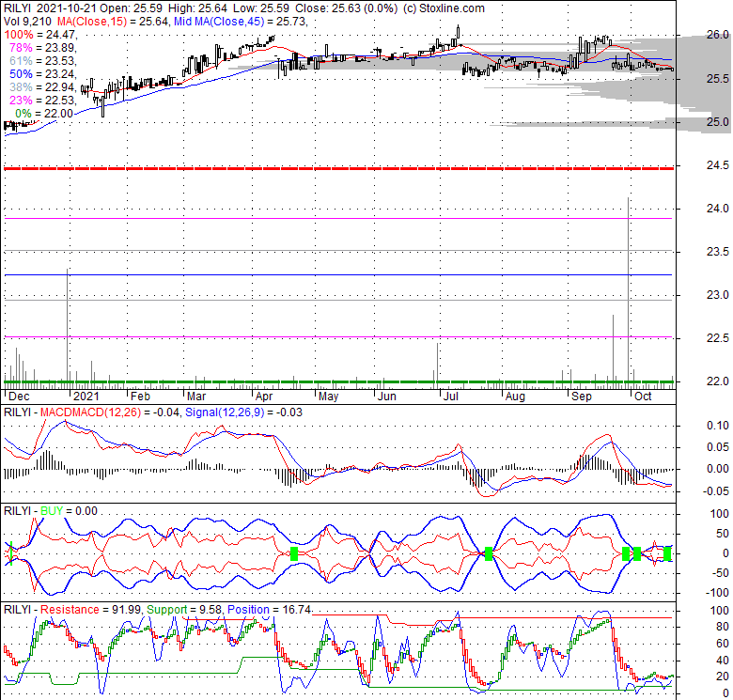
Task: Click the '2021' year axis label
Action: point(86,397)
